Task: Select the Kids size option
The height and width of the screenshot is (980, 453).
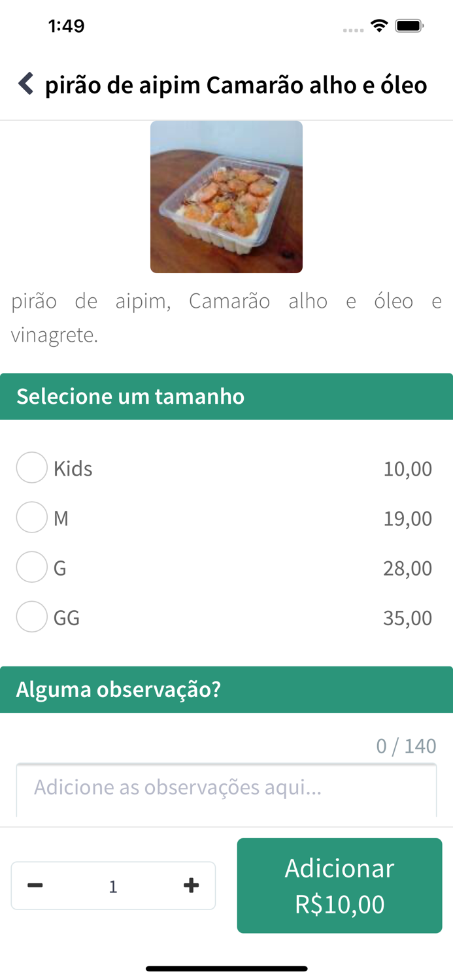Action: [x=31, y=468]
